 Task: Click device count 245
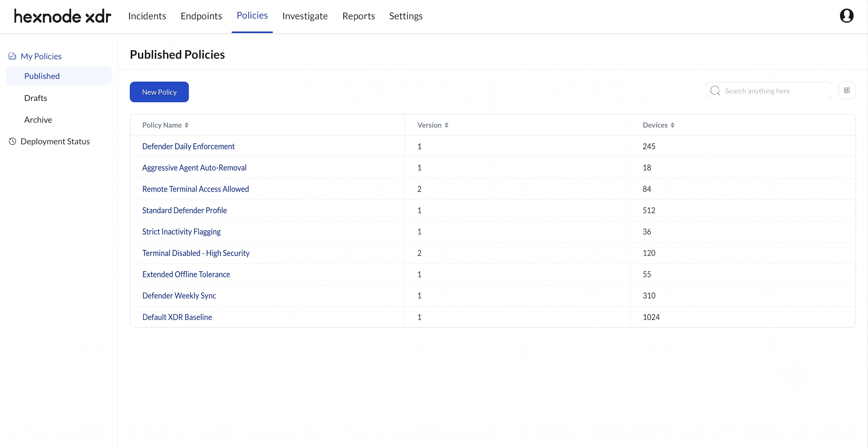[x=649, y=146]
